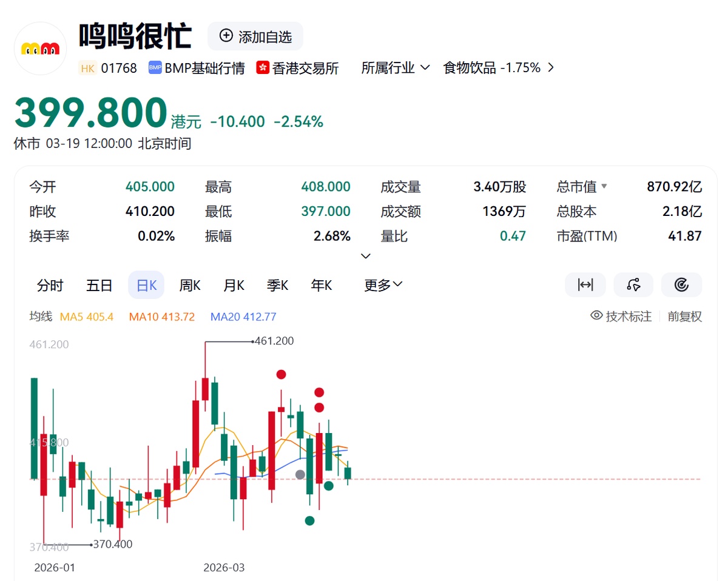Click the target indicator icon
The width and height of the screenshot is (728, 581).
tap(682, 284)
